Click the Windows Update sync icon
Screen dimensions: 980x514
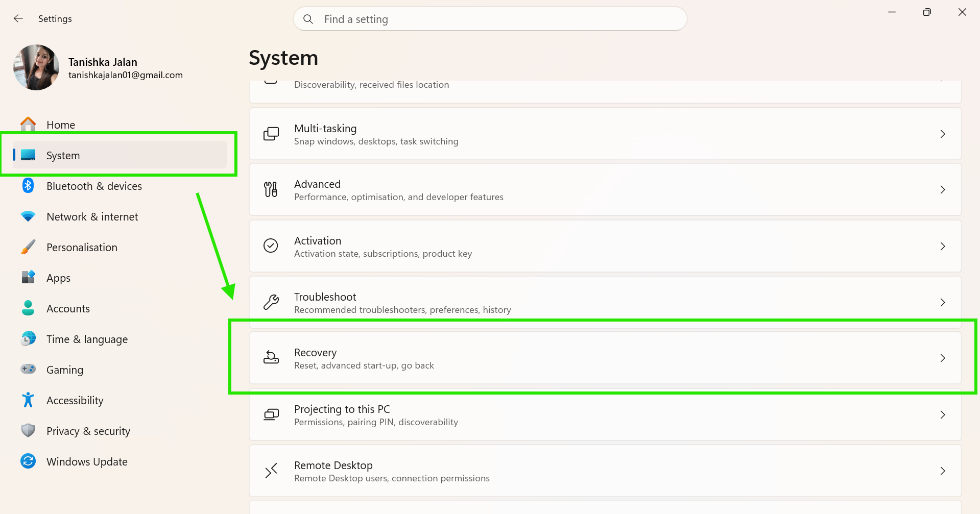(28, 461)
